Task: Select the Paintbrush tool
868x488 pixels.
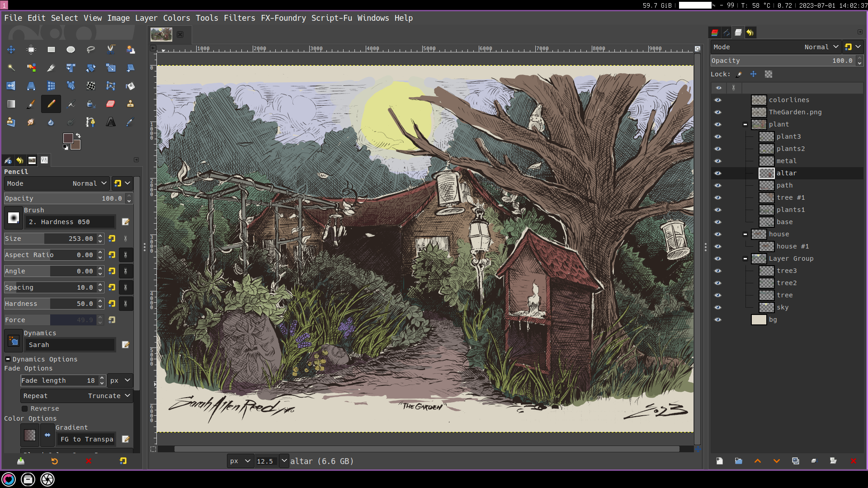Action: (x=31, y=104)
